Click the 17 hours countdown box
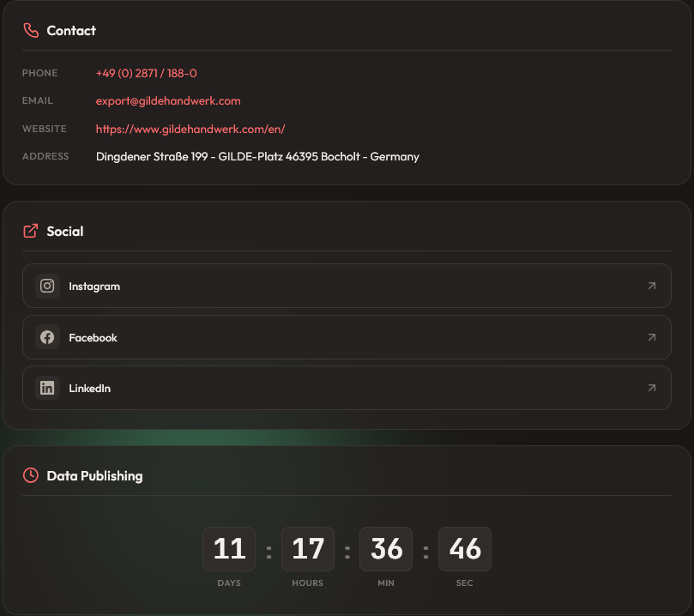This screenshot has height=616, width=694. coord(308,549)
